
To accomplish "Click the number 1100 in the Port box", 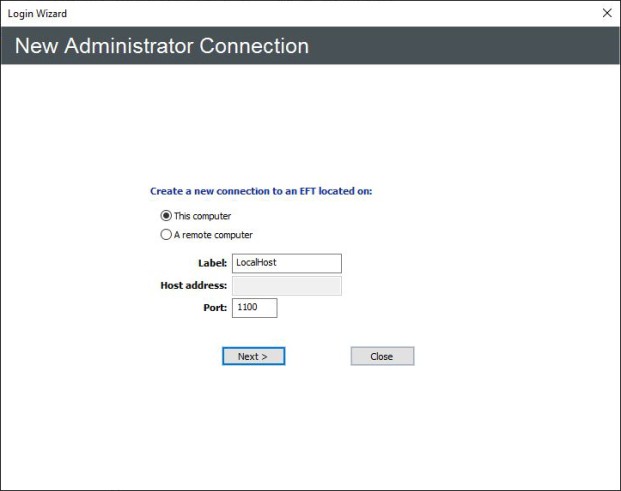I will [x=247, y=308].
